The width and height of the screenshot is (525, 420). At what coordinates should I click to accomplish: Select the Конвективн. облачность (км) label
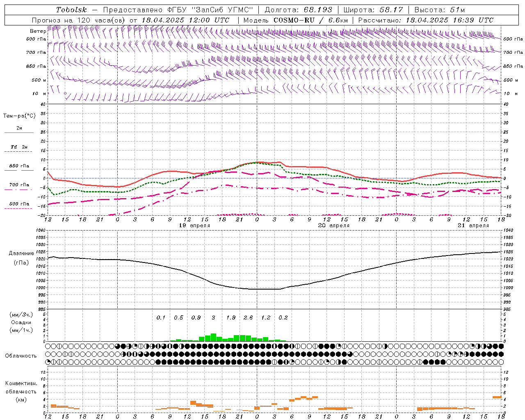point(21,391)
